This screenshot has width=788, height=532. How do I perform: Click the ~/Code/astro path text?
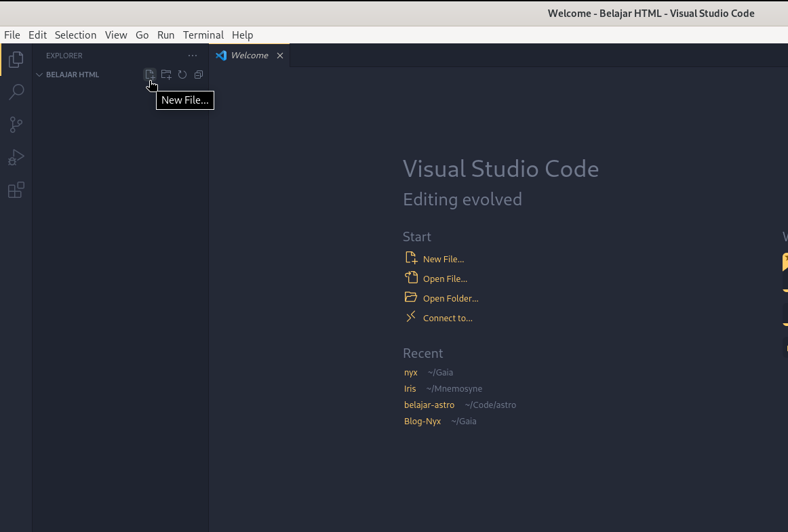pos(490,405)
